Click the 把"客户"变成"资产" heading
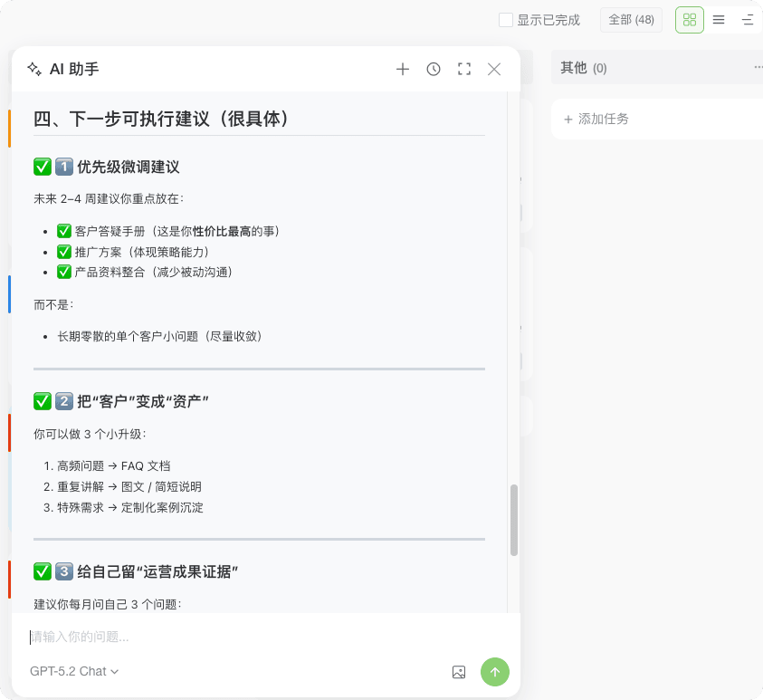This screenshot has height=700, width=763. (x=121, y=401)
